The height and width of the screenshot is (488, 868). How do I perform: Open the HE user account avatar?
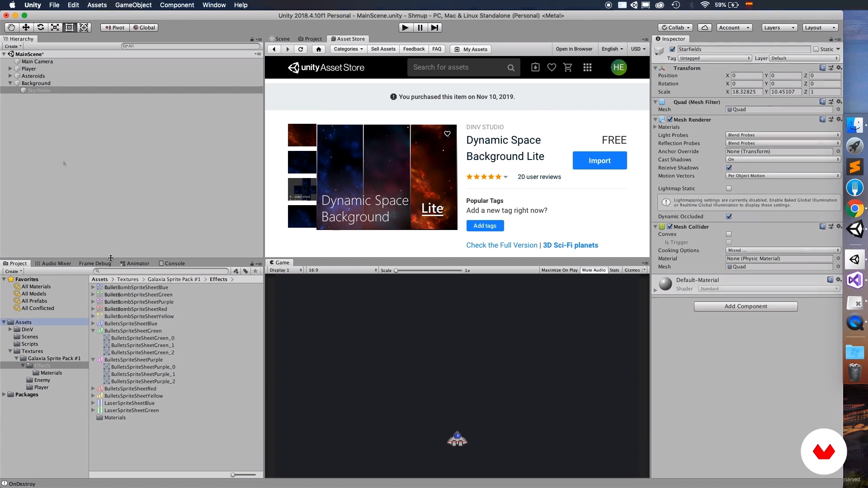click(x=618, y=67)
